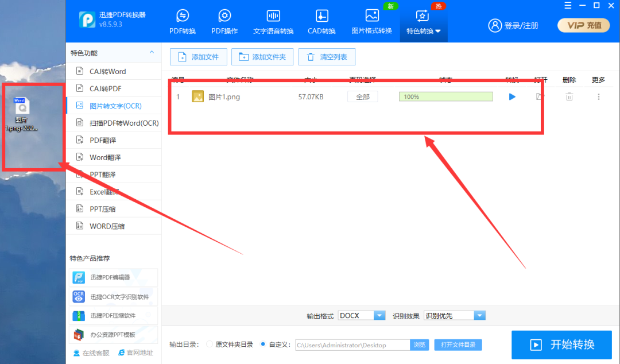Select CAJ转Word in sidebar

[114, 71]
